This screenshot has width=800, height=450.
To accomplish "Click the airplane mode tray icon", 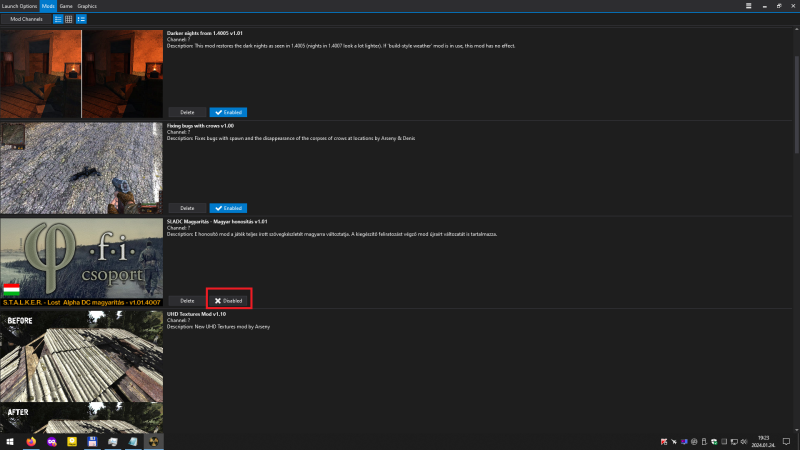I will [674, 442].
